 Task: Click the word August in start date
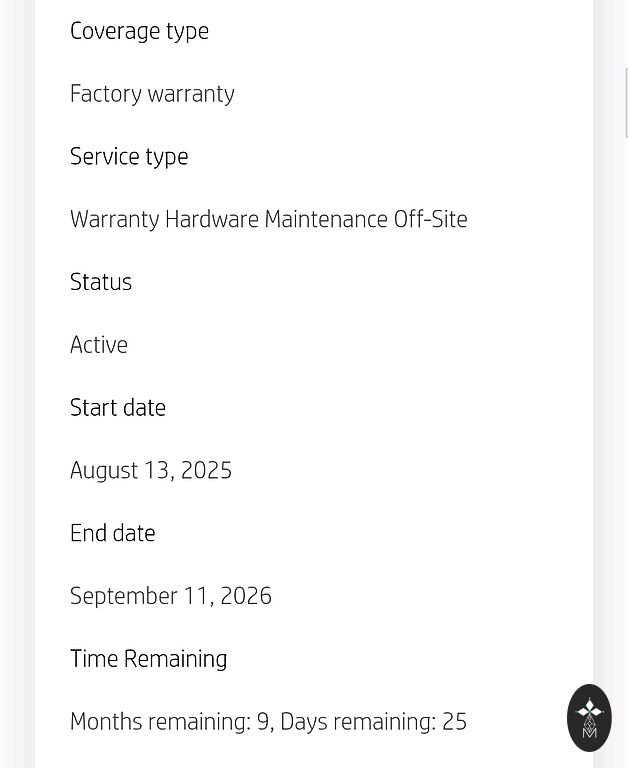coord(104,471)
